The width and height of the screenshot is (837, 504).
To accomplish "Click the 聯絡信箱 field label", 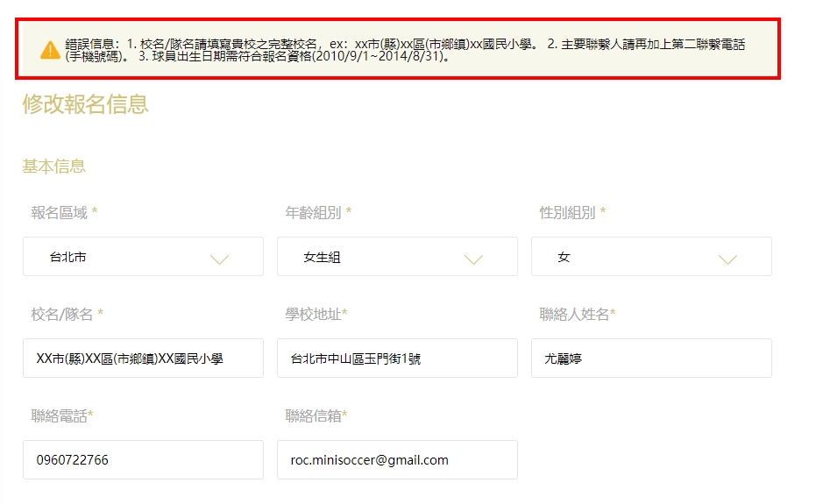I will [x=314, y=416].
